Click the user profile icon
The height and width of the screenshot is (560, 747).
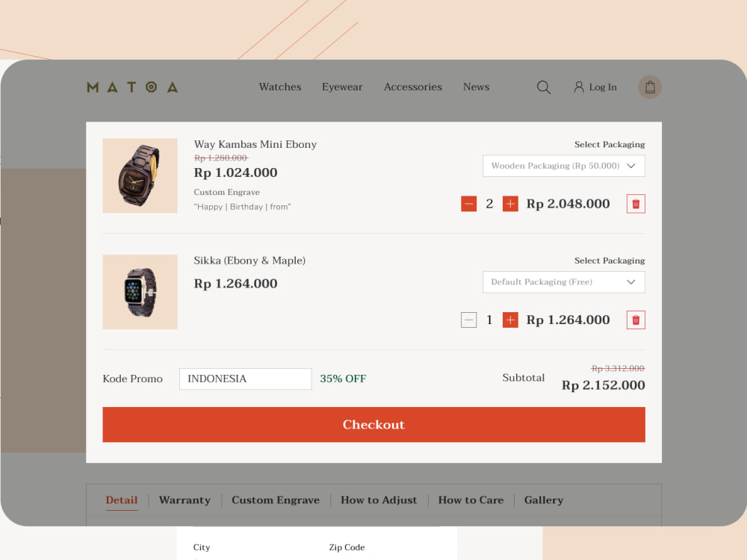(579, 87)
